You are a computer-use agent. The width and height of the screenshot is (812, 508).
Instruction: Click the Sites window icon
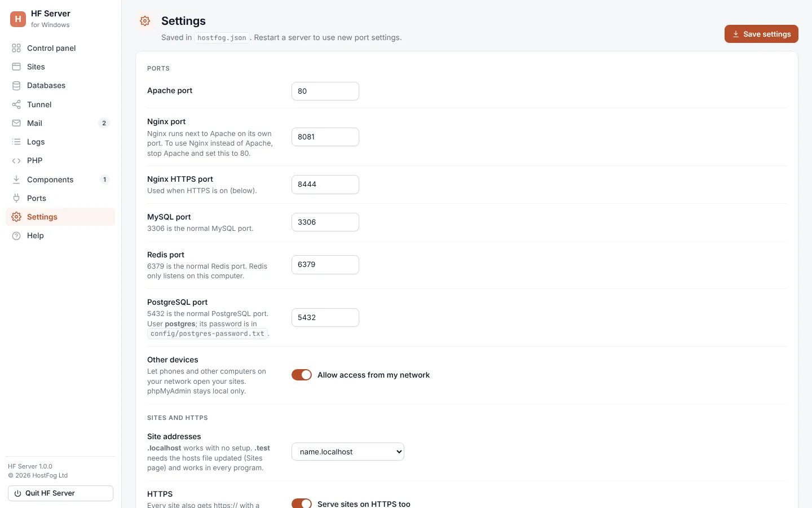16,67
